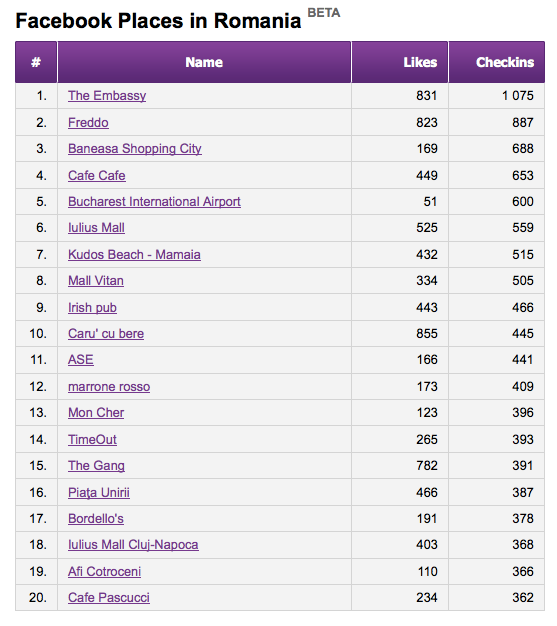Open Caru' cu bere link

106,333
